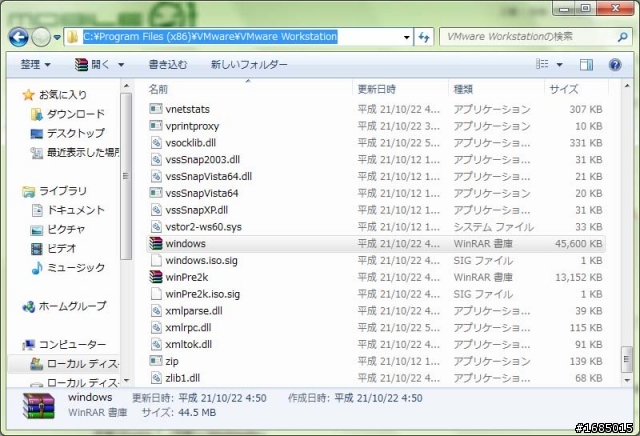Click the vssSnapVista64 application icon
This screenshot has width=640, height=436.
tap(156, 193)
